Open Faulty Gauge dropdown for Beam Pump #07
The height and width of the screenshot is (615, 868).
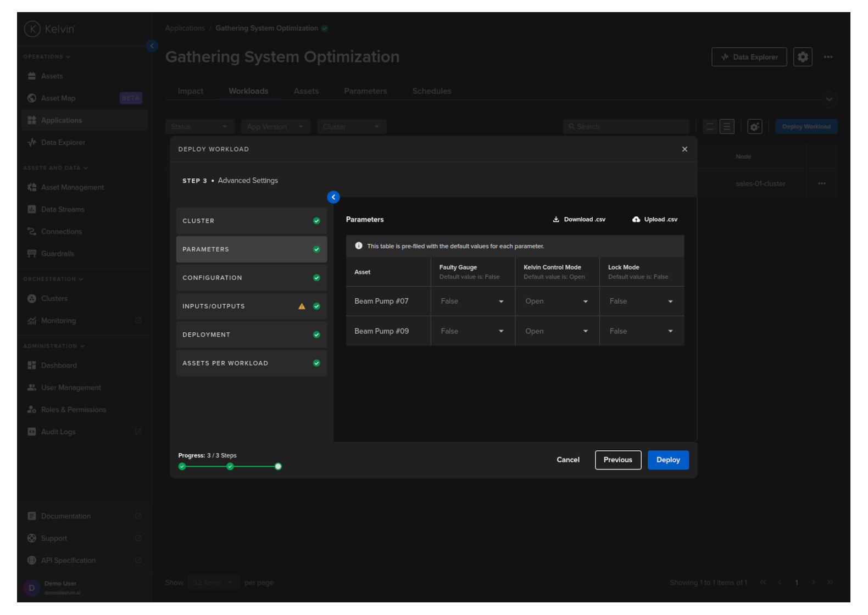coord(472,301)
